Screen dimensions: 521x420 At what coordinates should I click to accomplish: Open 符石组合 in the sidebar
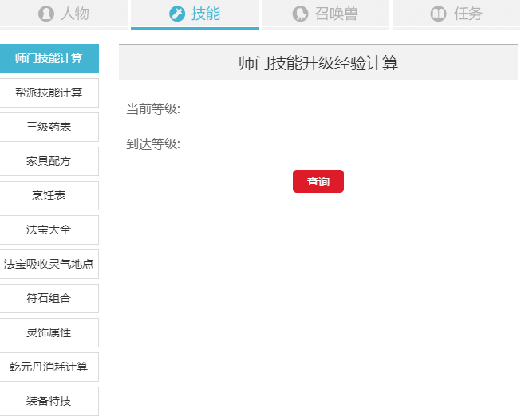click(x=49, y=298)
